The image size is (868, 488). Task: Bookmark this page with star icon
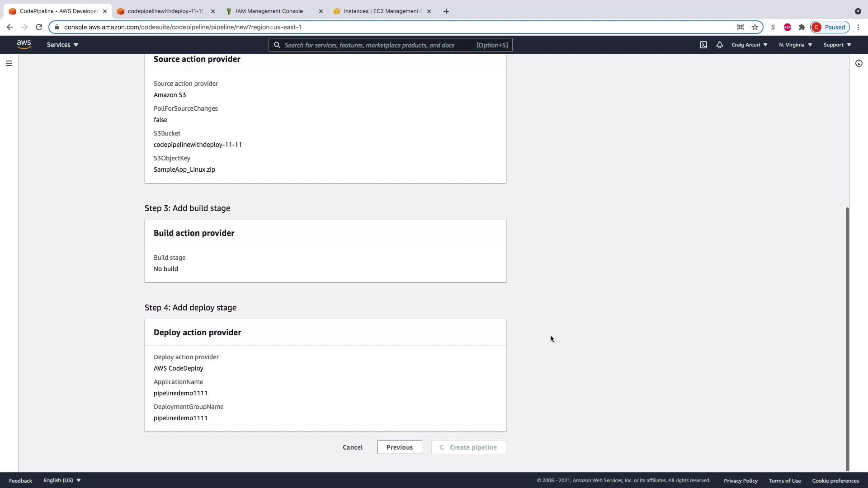(755, 27)
